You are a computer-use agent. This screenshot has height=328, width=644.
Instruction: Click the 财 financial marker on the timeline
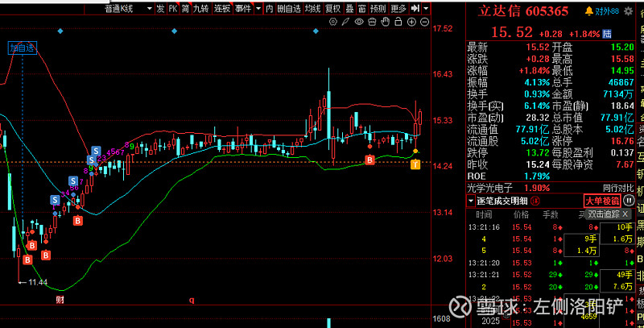60,300
